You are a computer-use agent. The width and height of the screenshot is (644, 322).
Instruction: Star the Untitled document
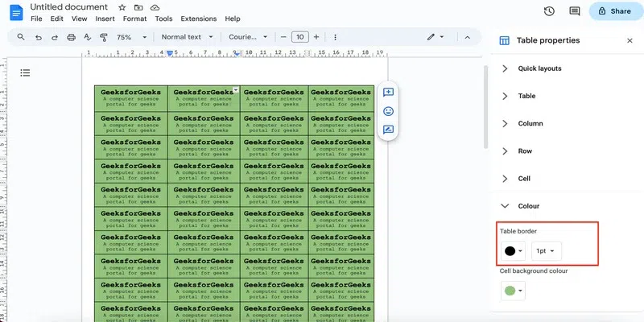coord(122,8)
